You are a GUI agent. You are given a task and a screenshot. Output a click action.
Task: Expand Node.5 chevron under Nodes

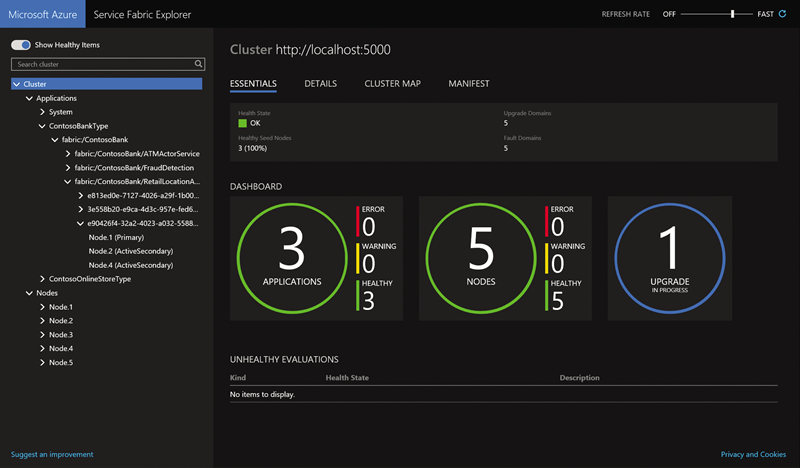click(x=42, y=362)
